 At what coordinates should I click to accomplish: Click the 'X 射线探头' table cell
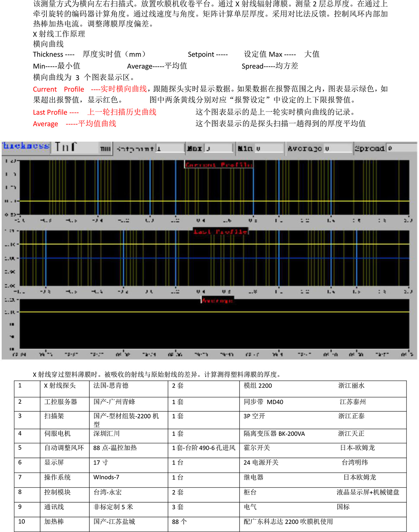point(60,386)
